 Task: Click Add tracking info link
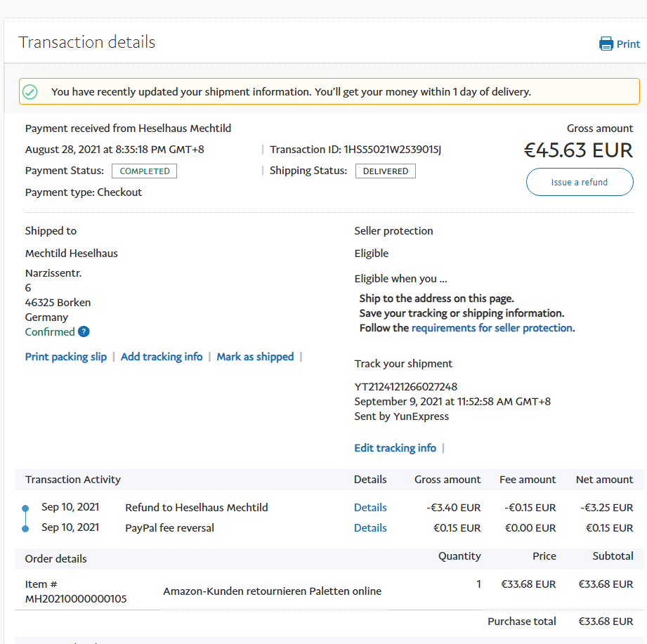click(x=162, y=357)
